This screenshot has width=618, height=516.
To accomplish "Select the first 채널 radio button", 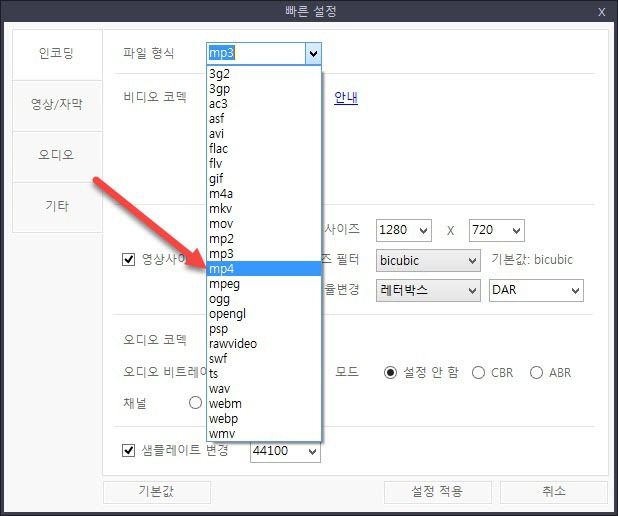I will [x=195, y=403].
